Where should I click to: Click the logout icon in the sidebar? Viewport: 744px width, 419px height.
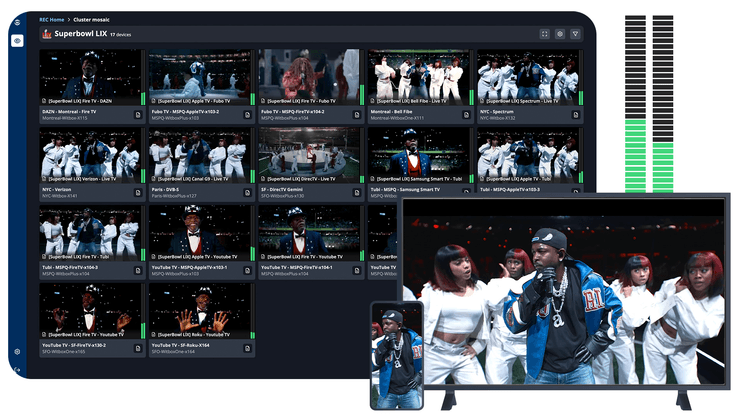click(x=17, y=369)
